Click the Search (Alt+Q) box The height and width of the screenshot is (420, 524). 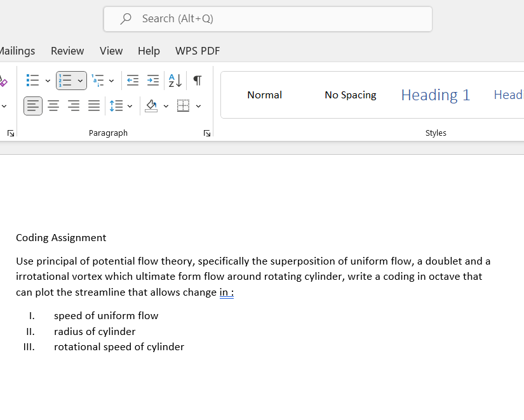(267, 18)
